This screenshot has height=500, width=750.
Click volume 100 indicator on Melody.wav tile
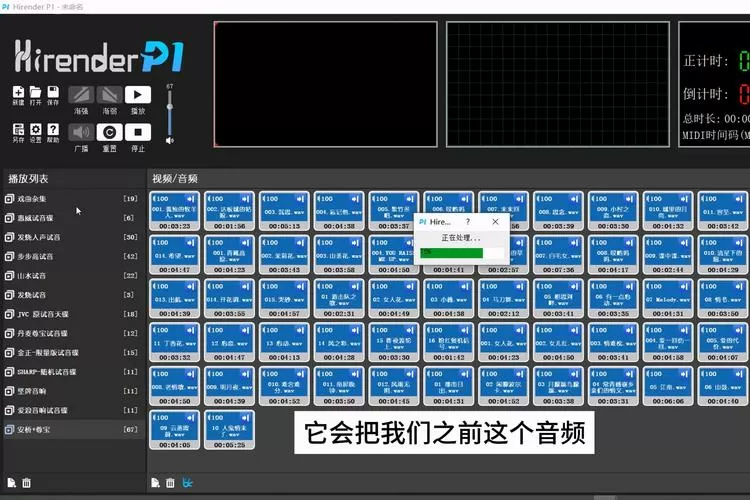[x=654, y=286]
